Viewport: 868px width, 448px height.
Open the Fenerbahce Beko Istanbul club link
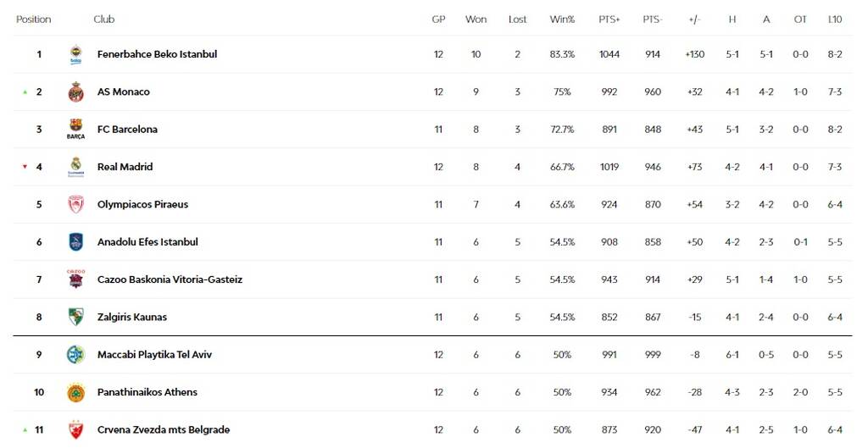click(157, 54)
